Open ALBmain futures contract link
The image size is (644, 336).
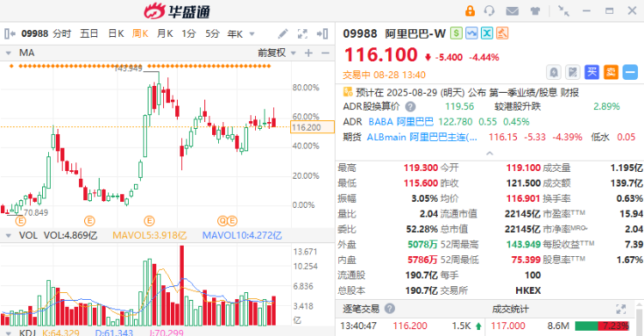(422, 137)
